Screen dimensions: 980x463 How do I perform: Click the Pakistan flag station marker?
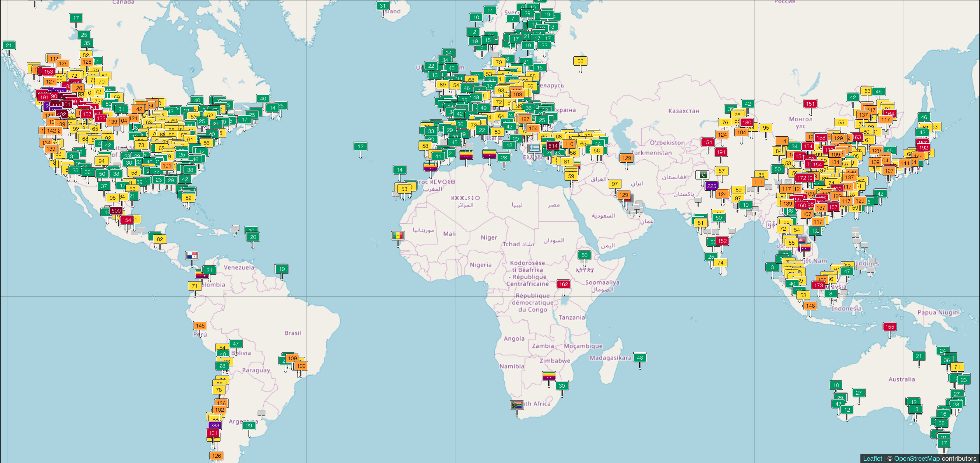click(x=702, y=175)
